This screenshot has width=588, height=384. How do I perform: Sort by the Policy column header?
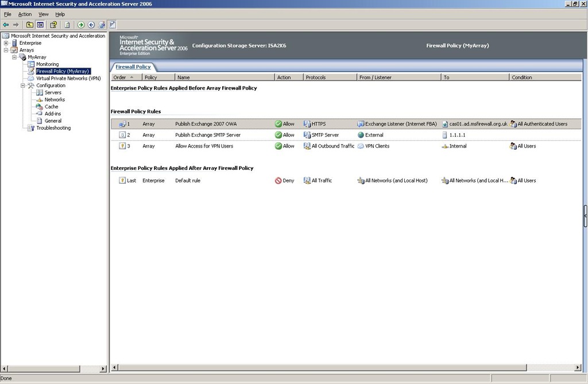click(x=158, y=77)
